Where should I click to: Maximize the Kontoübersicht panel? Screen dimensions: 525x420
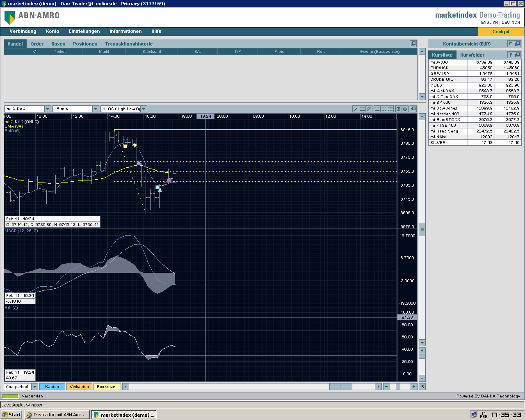(511, 44)
